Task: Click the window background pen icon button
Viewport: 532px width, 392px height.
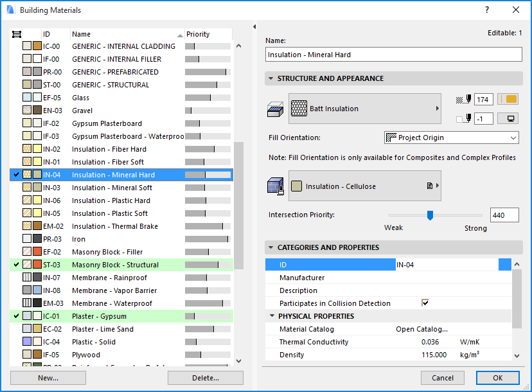Action: [508, 118]
